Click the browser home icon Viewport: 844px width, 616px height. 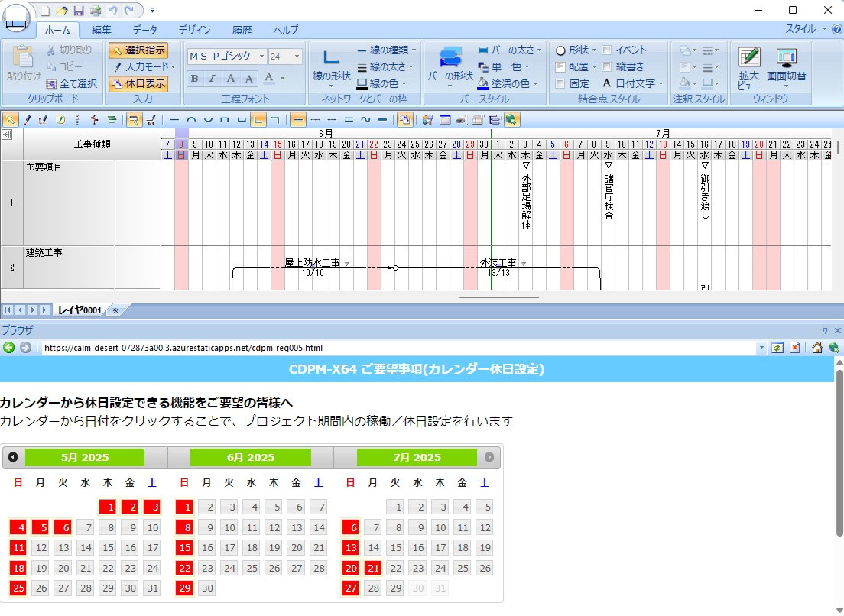pyautogui.click(x=817, y=348)
